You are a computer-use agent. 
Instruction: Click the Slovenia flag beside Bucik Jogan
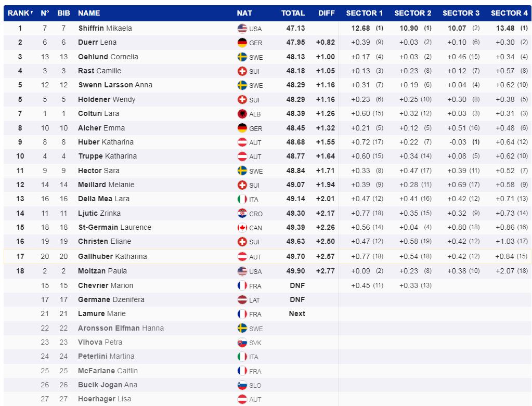(242, 385)
